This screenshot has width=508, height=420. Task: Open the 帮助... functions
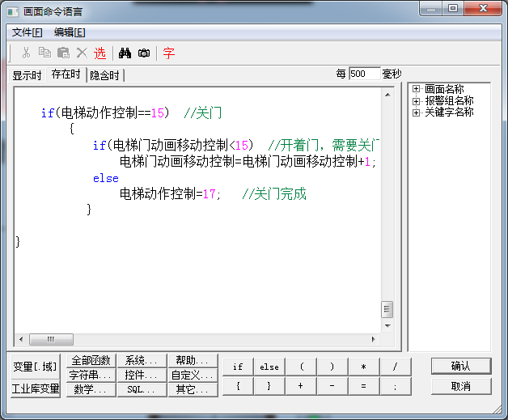[193, 360]
